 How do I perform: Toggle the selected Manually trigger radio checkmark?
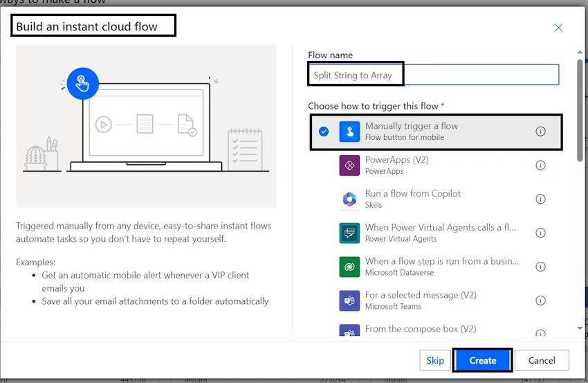tap(324, 132)
